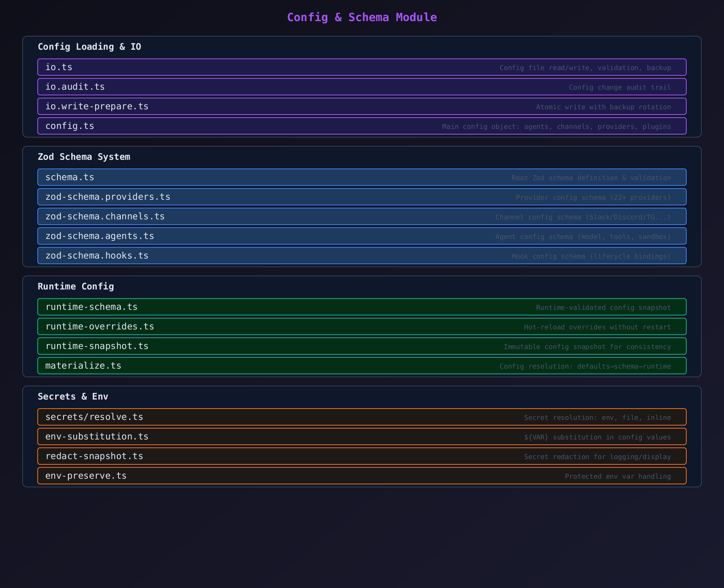Select secrets/resolve.ts entry

pyautogui.click(x=362, y=417)
